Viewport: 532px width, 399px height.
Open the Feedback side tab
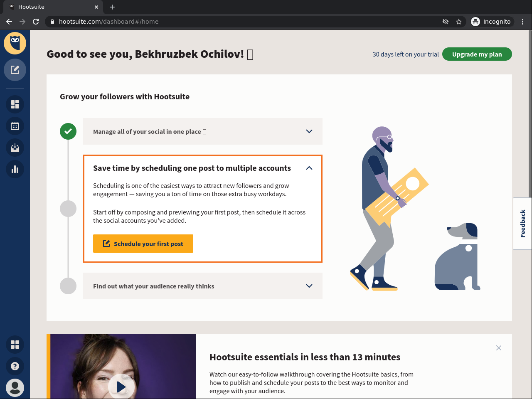[x=523, y=224]
